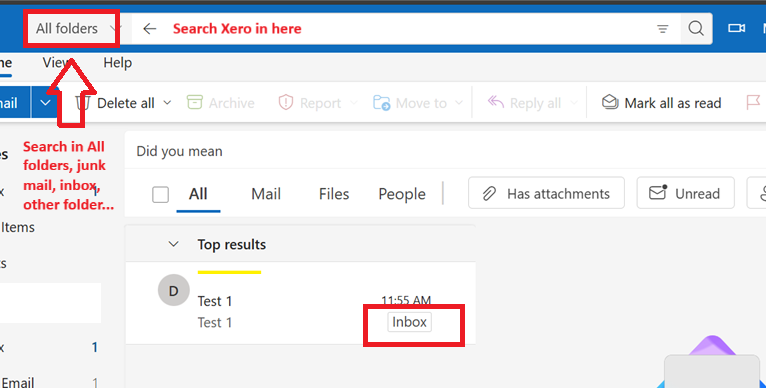This screenshot has width=768, height=389.
Task: Tick the select-all checkbox beside All tab
Action: point(160,194)
